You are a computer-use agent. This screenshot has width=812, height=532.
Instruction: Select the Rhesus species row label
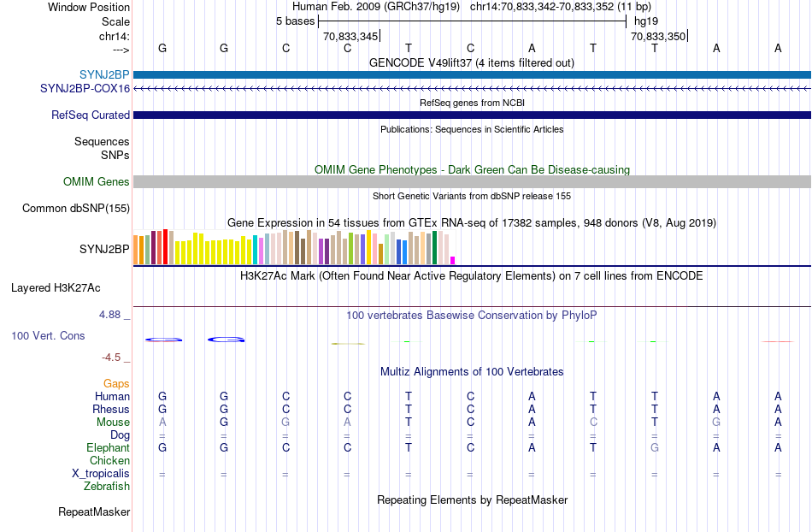(111, 409)
